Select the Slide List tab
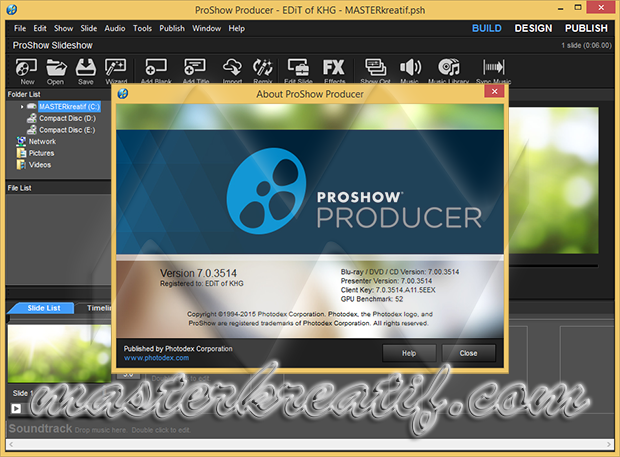Viewport: 620px width, 457px height. point(43,308)
